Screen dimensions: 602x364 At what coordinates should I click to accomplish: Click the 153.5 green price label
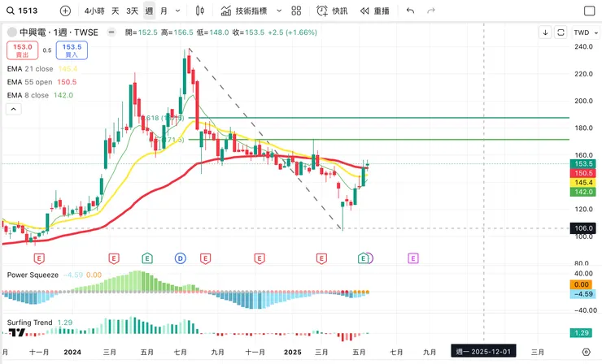click(x=583, y=164)
